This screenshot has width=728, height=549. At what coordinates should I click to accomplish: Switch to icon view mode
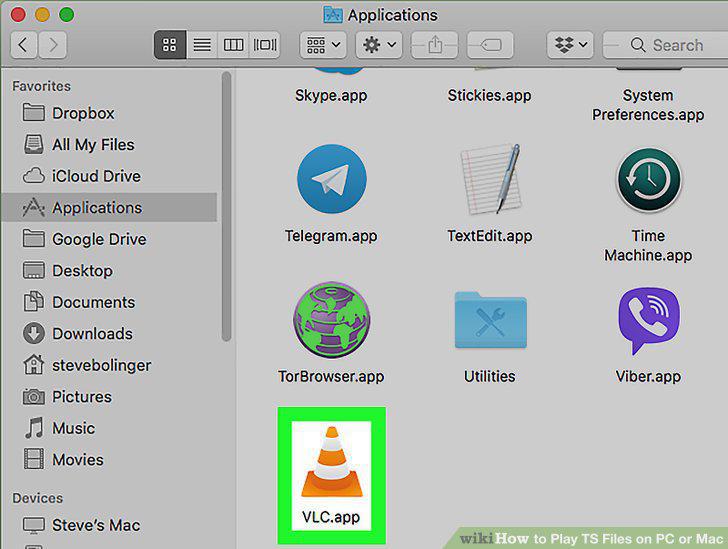point(170,45)
